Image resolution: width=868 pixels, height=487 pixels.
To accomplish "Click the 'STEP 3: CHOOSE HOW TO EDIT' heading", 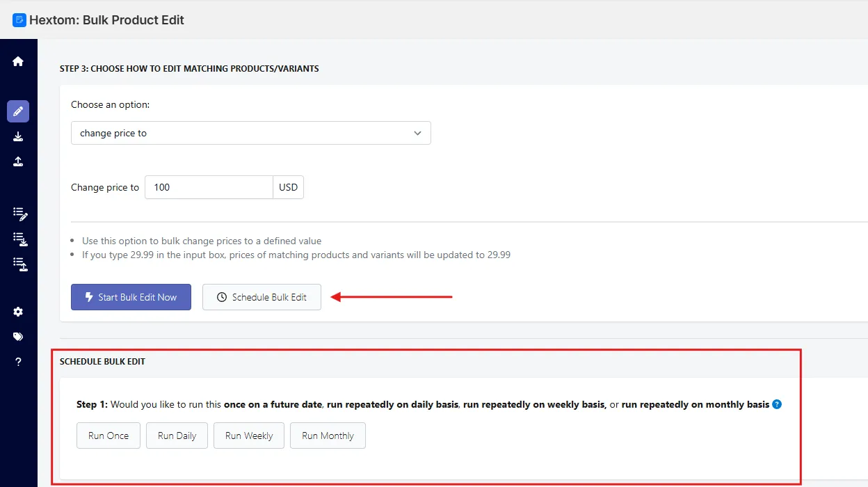I will [189, 69].
